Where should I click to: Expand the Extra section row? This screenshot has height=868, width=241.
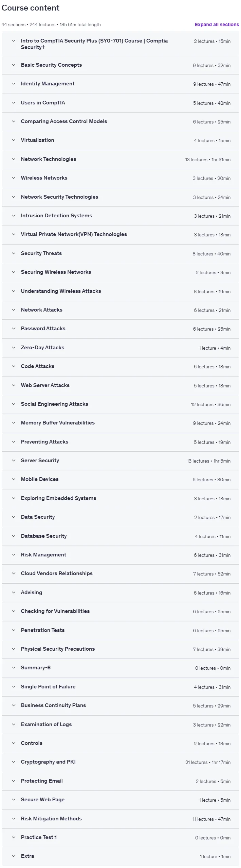click(x=120, y=856)
